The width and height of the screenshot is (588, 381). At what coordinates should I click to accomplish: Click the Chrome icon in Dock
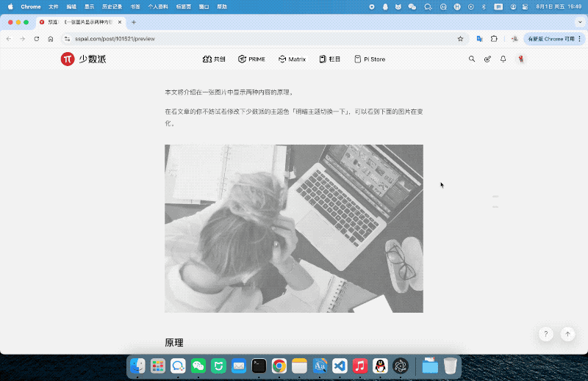coord(279,366)
